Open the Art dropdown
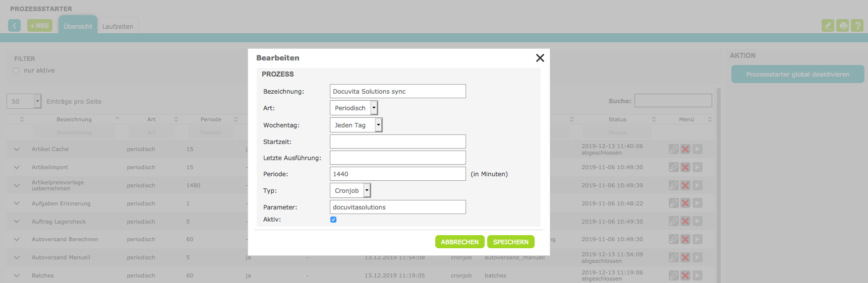The height and width of the screenshot is (283, 868). click(x=354, y=108)
